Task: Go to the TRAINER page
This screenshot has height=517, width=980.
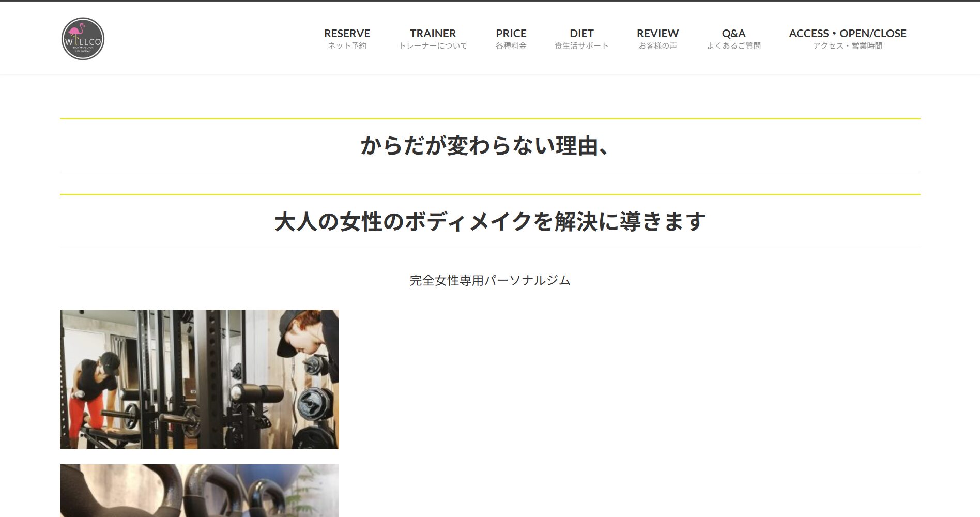Action: [x=433, y=34]
